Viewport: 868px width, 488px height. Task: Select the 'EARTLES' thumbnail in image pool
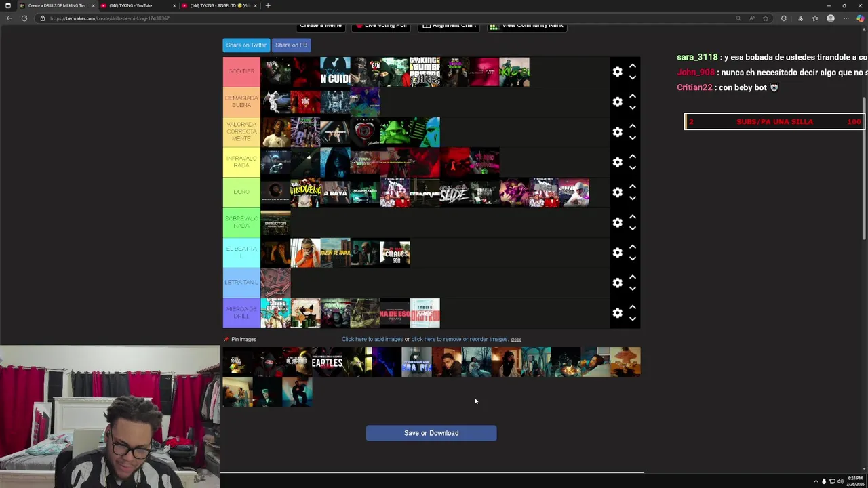pyautogui.click(x=327, y=362)
